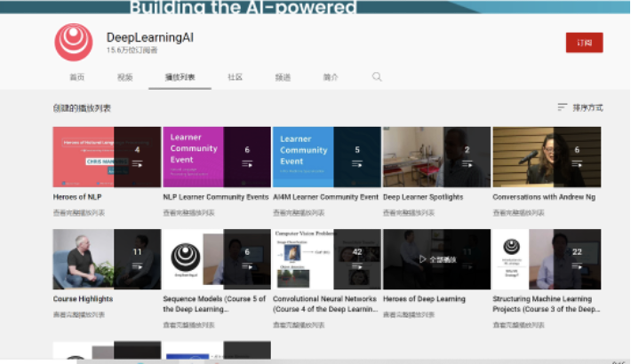Click Structuring Machine Learning Projects thumbnail image
Viewport: 631px width, 364px height.
(x=547, y=259)
